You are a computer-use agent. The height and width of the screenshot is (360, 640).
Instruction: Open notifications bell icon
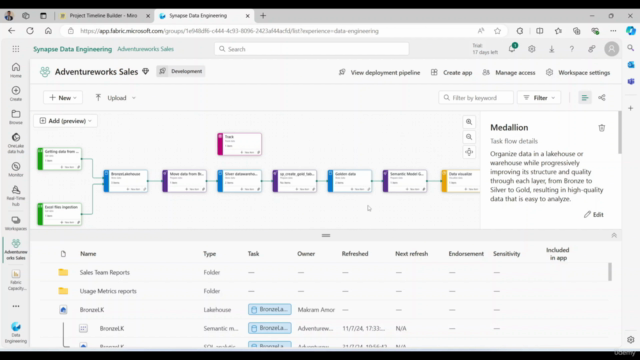tap(512, 49)
